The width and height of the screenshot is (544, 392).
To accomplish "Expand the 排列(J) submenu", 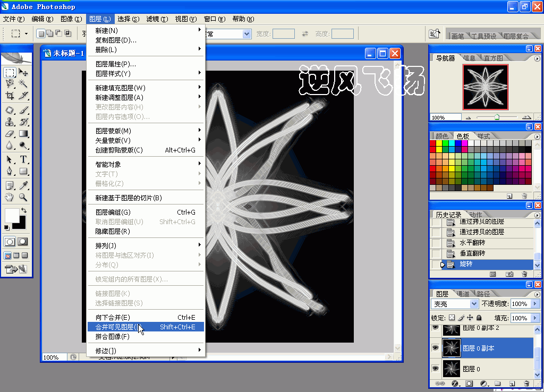I will [146, 245].
